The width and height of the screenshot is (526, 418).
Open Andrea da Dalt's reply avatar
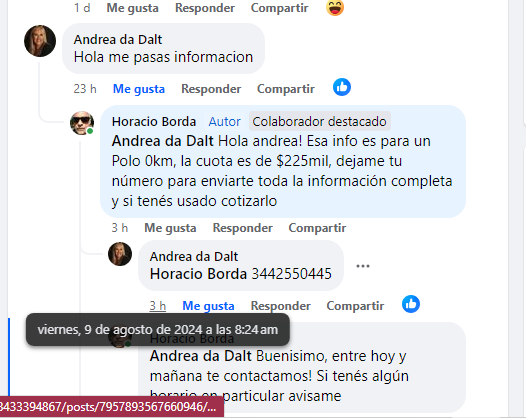pos(120,254)
